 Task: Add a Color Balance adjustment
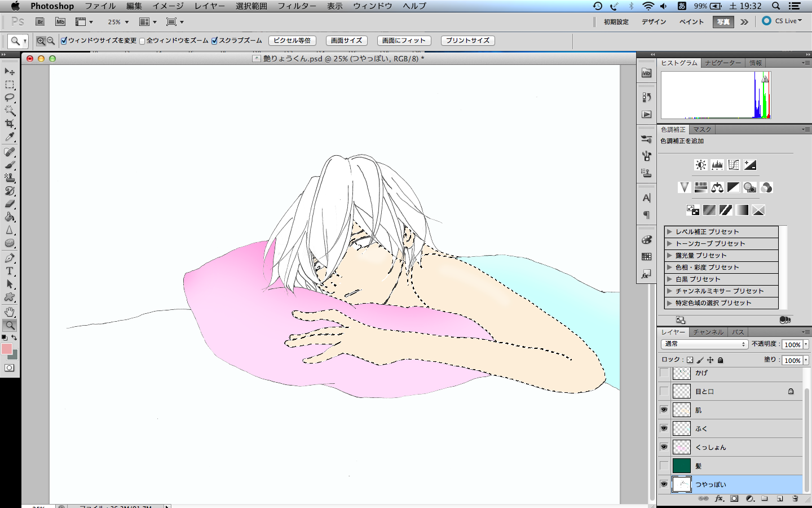click(x=717, y=187)
